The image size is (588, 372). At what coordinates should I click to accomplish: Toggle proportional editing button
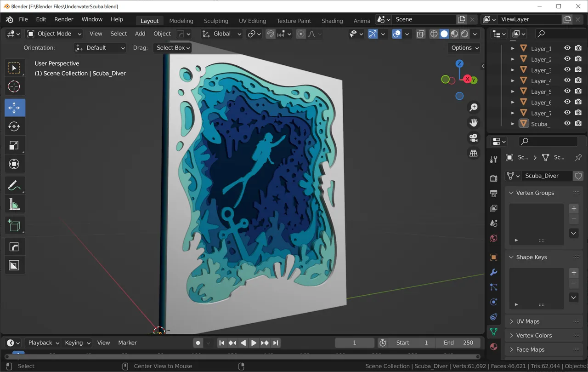301,34
